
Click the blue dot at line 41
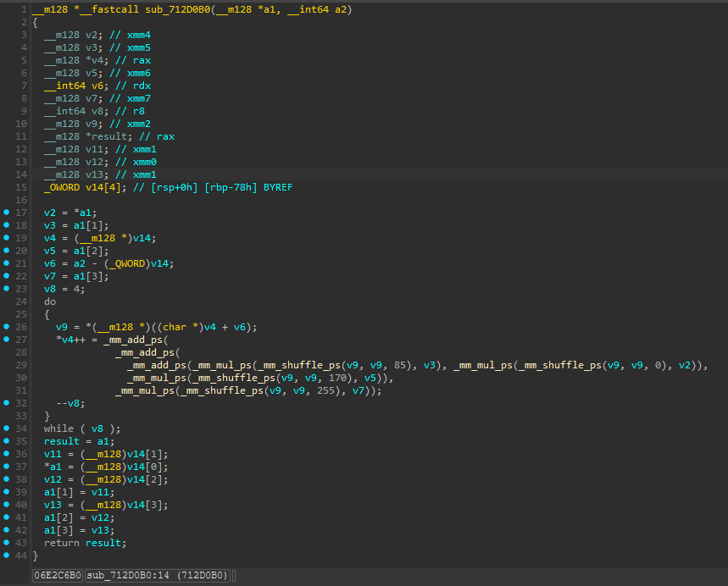click(x=7, y=517)
